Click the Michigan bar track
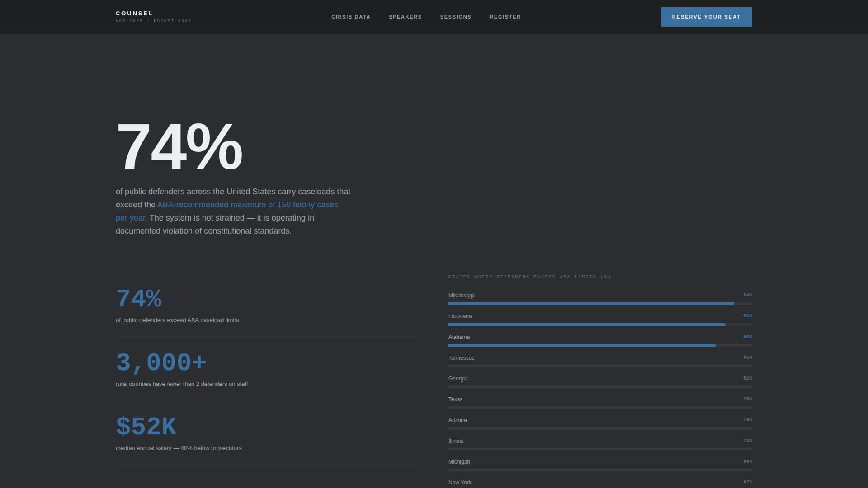Viewport: 868px width, 488px height. [600, 470]
